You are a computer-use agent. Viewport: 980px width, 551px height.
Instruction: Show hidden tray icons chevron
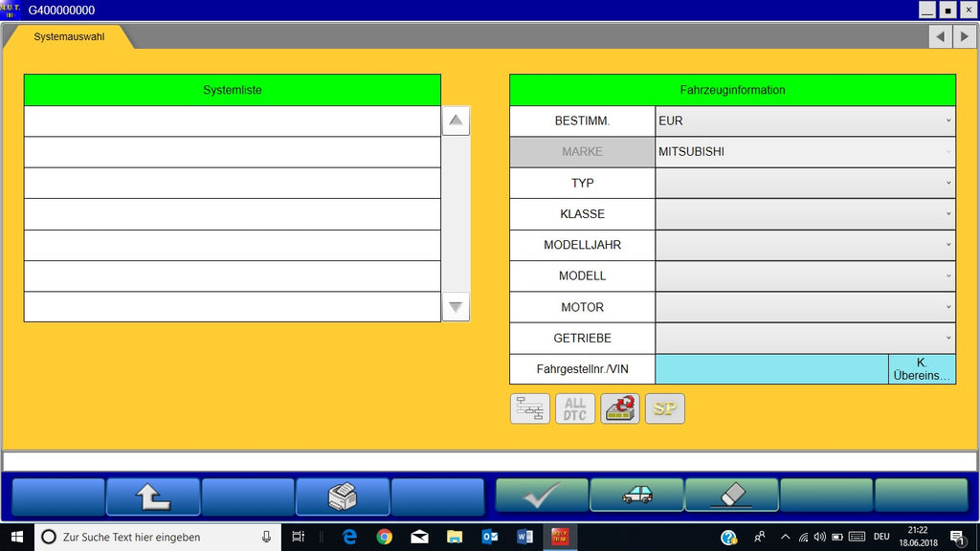coord(786,537)
